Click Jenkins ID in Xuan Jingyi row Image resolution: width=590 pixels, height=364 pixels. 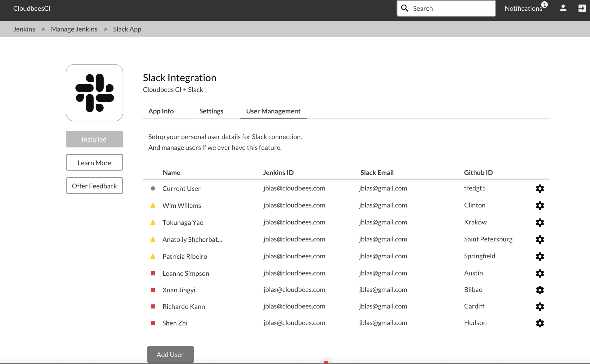tap(294, 290)
